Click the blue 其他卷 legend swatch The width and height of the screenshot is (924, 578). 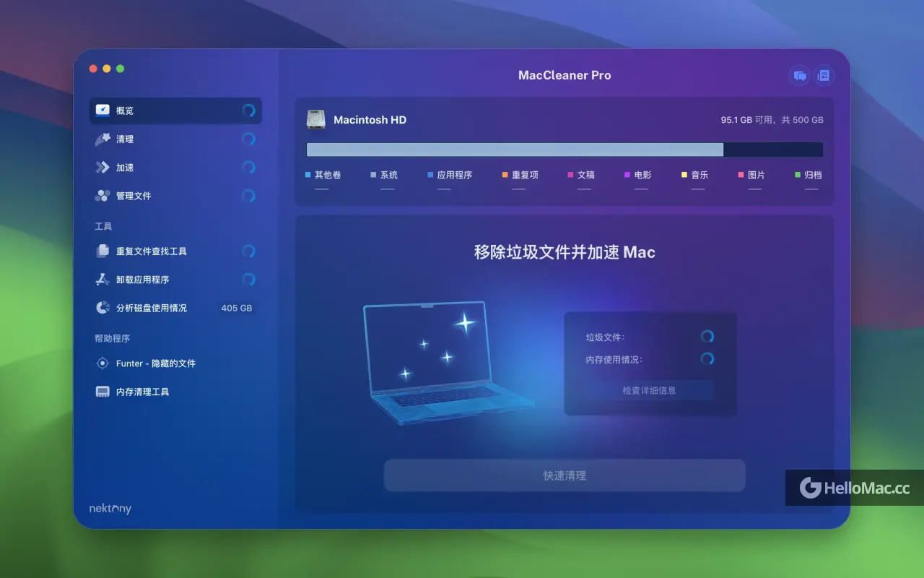tap(308, 175)
